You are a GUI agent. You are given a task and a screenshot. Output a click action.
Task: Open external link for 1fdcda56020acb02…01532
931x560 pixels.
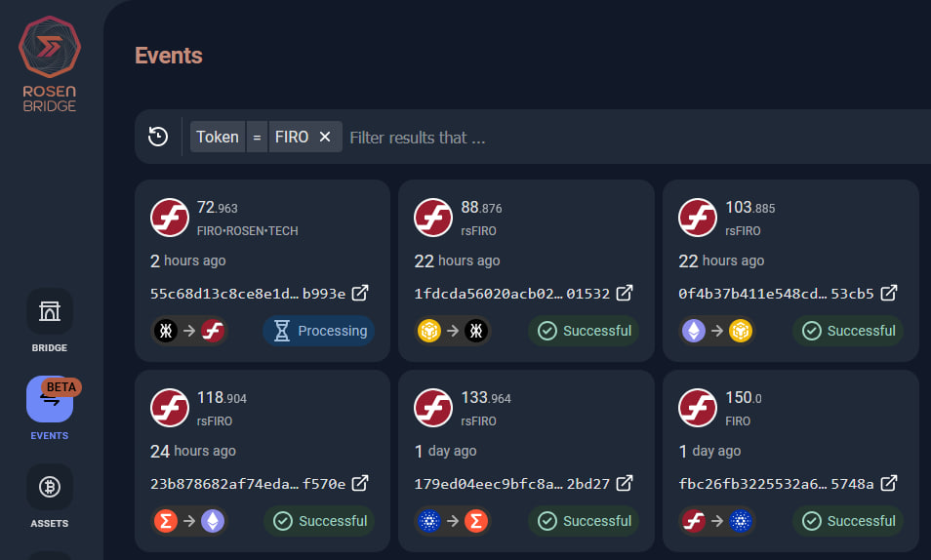624,293
